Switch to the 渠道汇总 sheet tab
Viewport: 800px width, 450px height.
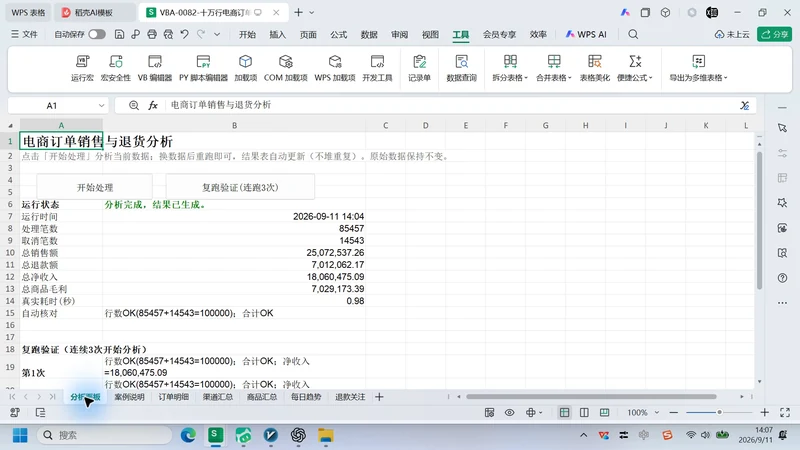(217, 396)
